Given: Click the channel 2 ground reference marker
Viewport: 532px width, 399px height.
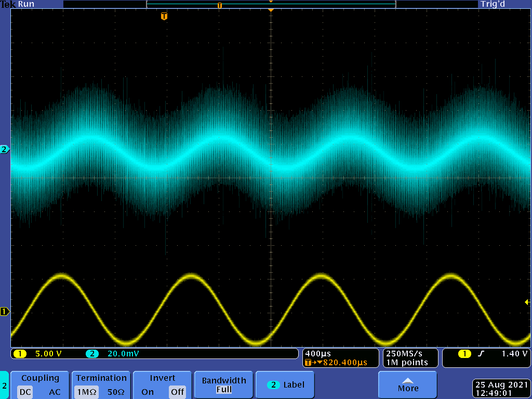Looking at the screenshot, I should click(x=5, y=150).
